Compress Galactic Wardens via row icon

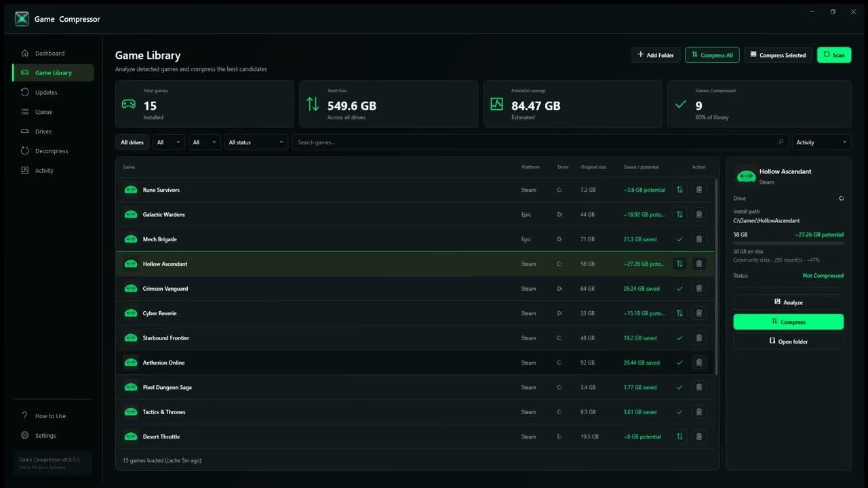click(679, 214)
